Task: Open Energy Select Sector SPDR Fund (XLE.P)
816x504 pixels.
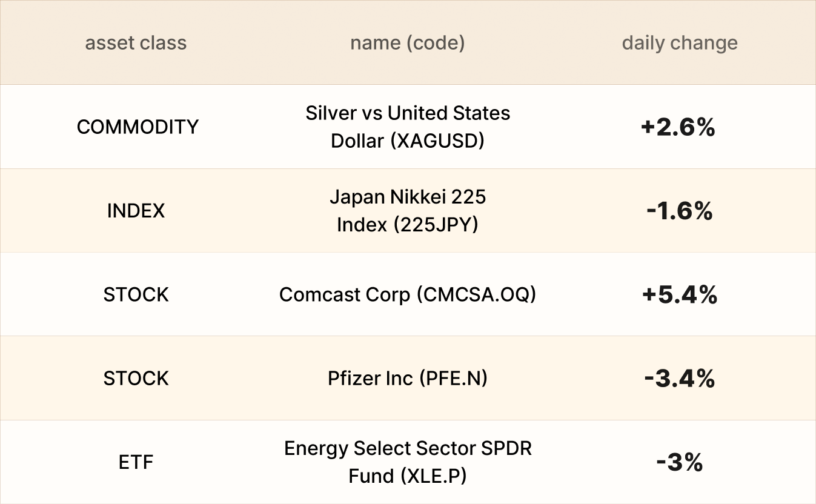Action: point(407,462)
